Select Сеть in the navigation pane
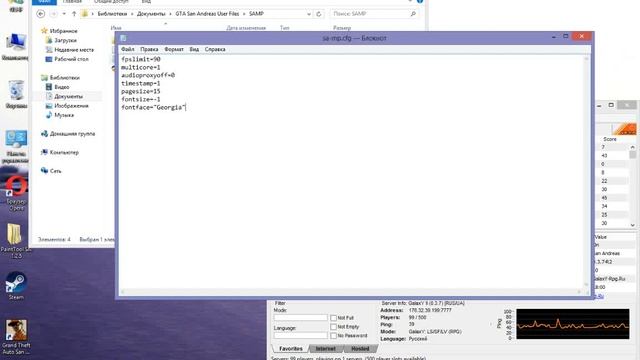This screenshot has width=640, height=360. coord(56,171)
